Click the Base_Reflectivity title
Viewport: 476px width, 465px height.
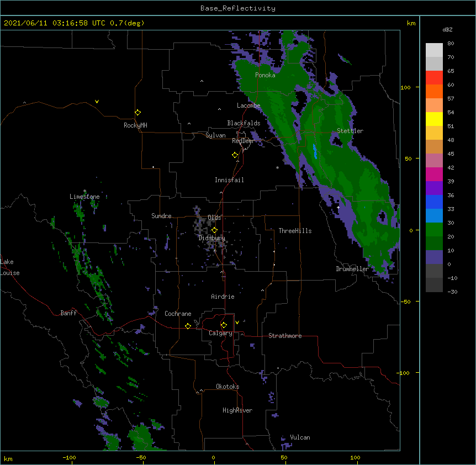(x=238, y=8)
